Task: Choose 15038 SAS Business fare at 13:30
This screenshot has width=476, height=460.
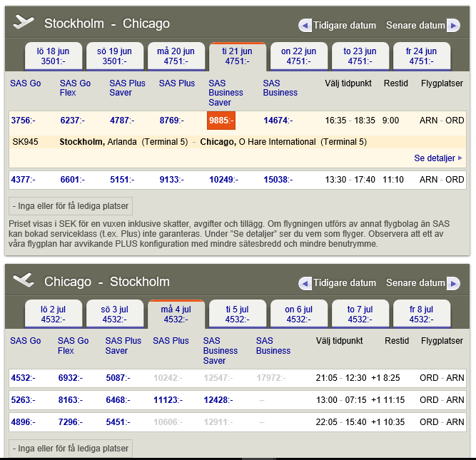Action: [x=280, y=180]
